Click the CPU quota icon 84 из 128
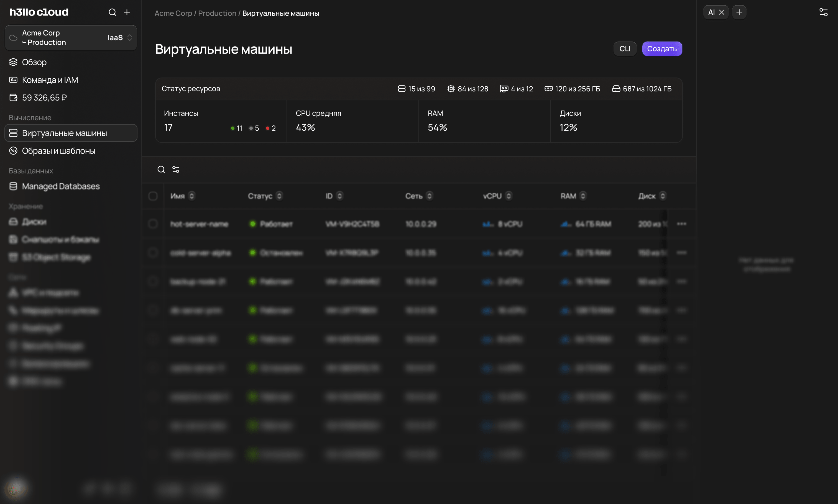838x504 pixels. pos(451,89)
